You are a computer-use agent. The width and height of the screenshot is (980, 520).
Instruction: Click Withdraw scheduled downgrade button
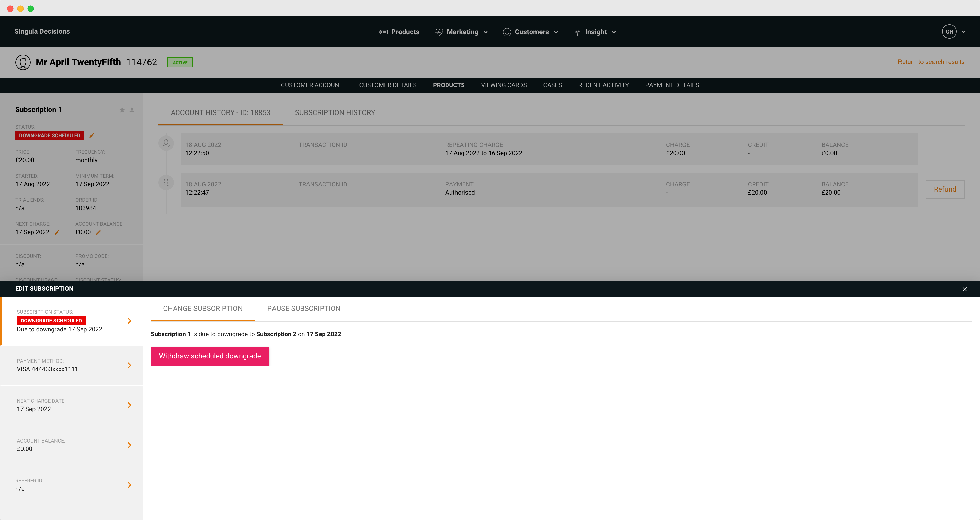[210, 356]
